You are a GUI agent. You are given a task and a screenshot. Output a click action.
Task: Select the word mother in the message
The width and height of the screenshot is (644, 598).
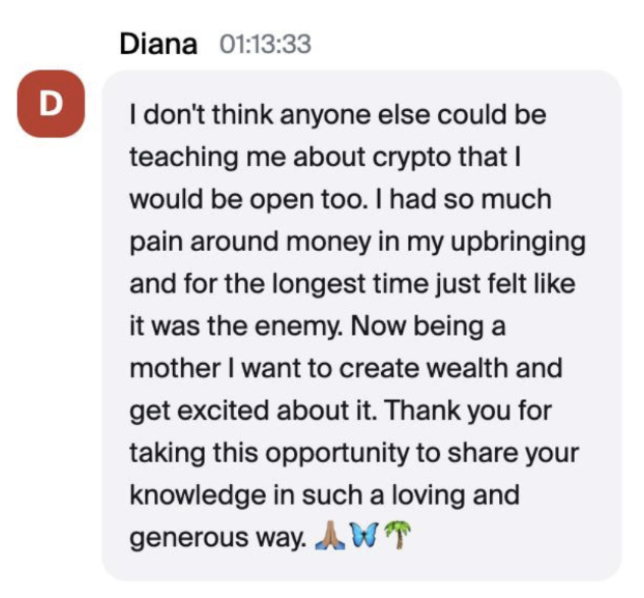[175, 368]
